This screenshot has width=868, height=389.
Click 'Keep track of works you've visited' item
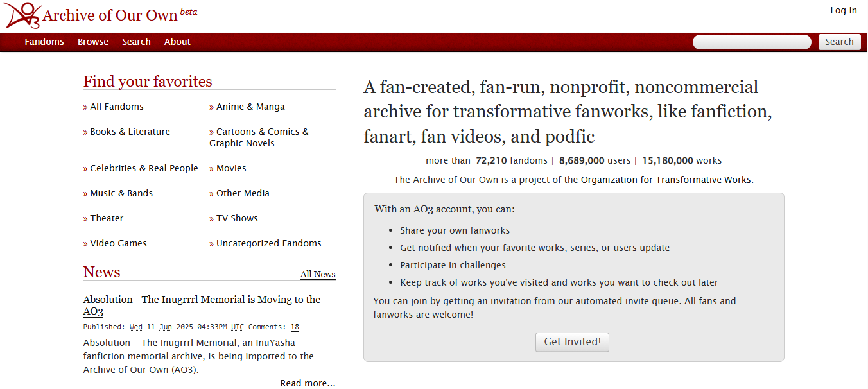pyautogui.click(x=559, y=282)
